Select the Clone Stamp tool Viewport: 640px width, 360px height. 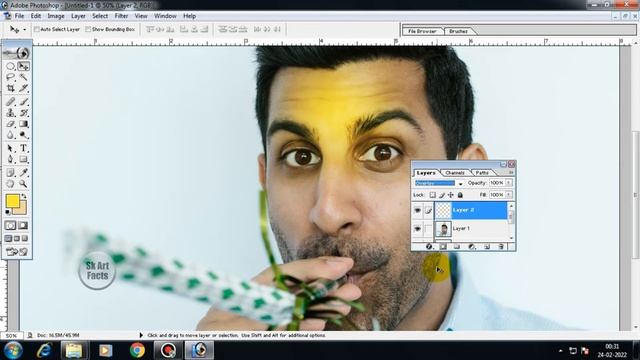point(11,113)
